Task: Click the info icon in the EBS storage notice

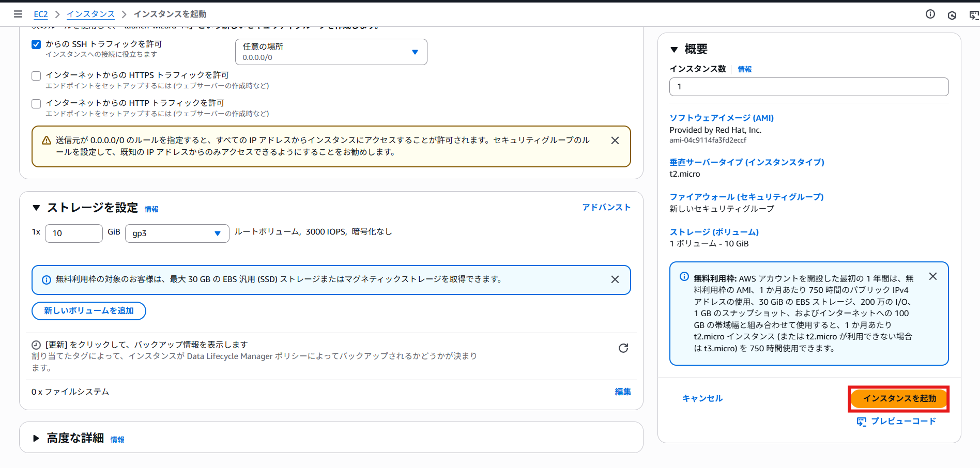Action: coord(47,280)
